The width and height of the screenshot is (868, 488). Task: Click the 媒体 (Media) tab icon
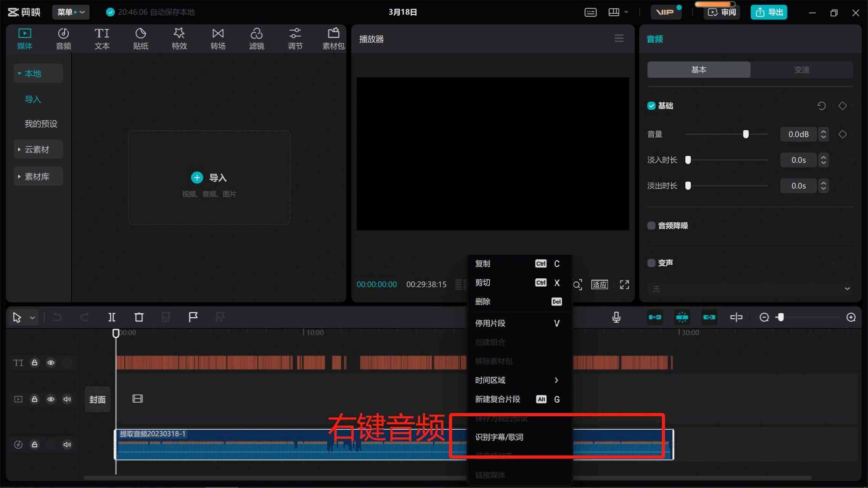pyautogui.click(x=24, y=37)
